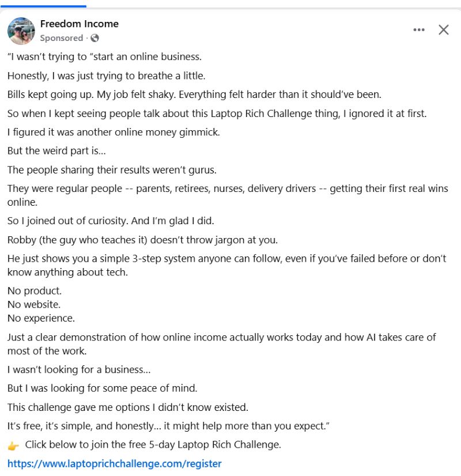This screenshot has height=476, width=461.
Task: Click the 'No website.' line in the ad
Action: pyautogui.click(x=34, y=304)
